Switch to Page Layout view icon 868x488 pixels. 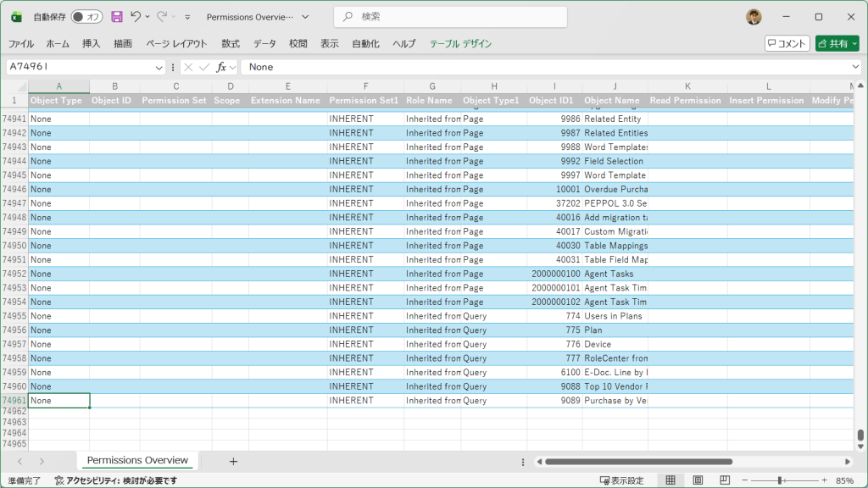[x=698, y=480]
